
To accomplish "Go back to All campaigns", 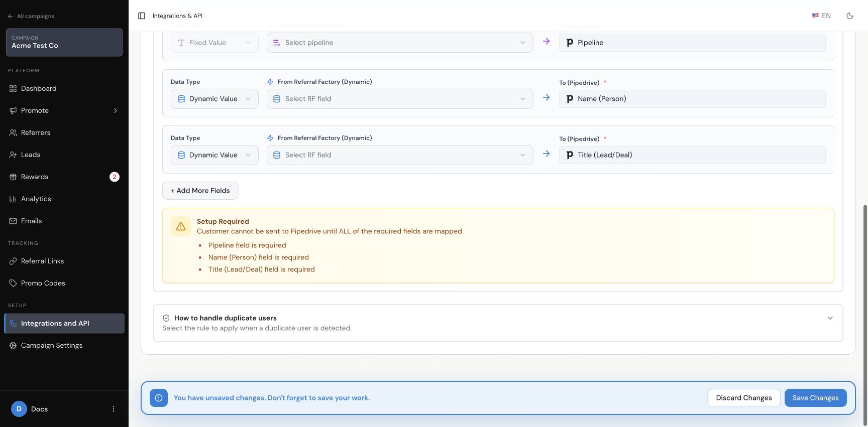I will coord(31,16).
